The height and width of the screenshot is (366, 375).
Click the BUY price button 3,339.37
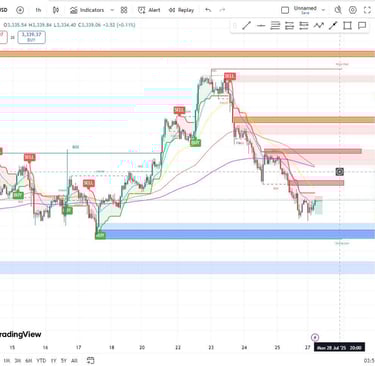coord(31,37)
